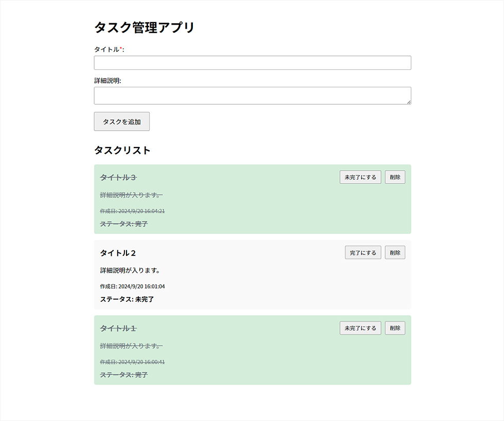Revert タイトル1 using 未完了にする
Viewport: 504px width, 421px height.
click(x=361, y=328)
